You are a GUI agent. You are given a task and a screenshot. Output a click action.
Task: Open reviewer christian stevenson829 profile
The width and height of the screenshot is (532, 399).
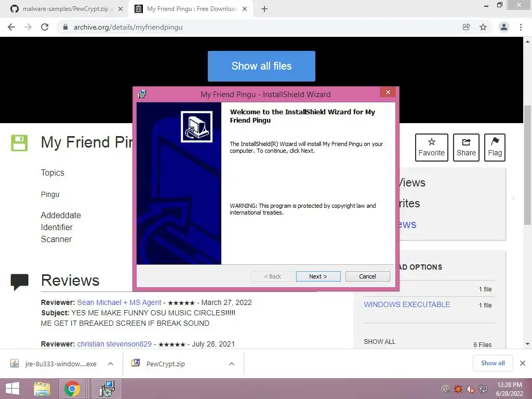click(x=114, y=344)
